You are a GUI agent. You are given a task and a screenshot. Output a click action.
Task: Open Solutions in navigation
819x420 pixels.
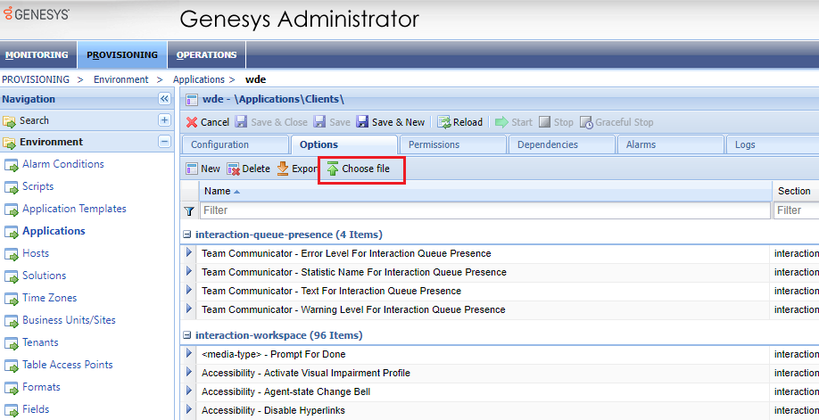click(x=44, y=275)
